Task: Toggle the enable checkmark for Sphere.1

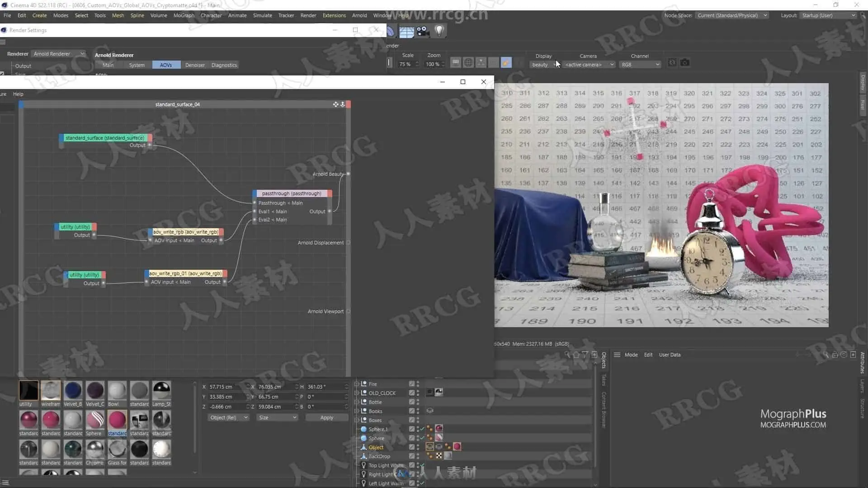Action: [x=422, y=429]
